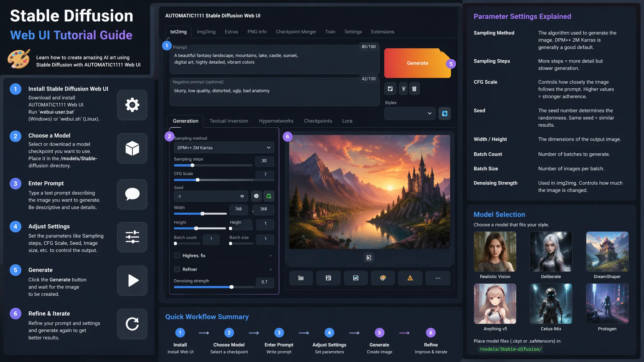The height and width of the screenshot is (362, 644).
Task: Adjust the Sampling steps slider
Action: [x=213, y=165]
